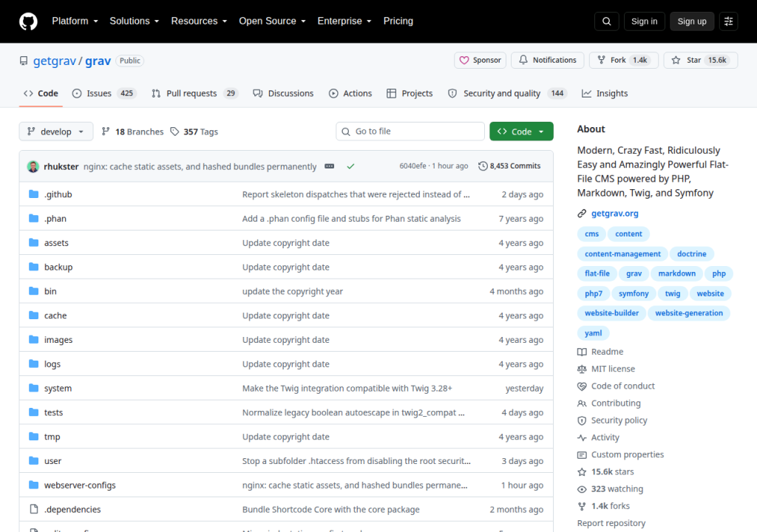This screenshot has height=532, width=757.
Task: Open commit 'Make the Twig integration compatible'
Action: 347,388
